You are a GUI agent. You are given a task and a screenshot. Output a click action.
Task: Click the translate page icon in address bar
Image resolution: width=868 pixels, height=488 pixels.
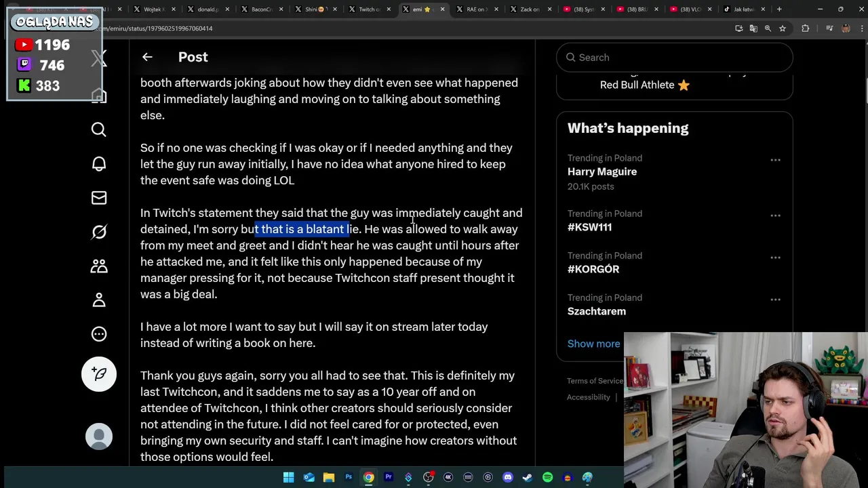click(753, 28)
